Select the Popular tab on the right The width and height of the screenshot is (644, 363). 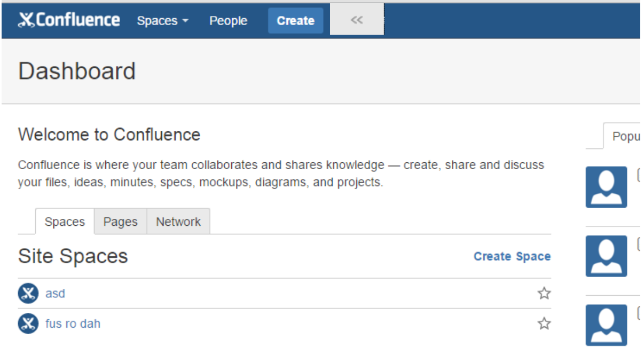tap(622, 136)
